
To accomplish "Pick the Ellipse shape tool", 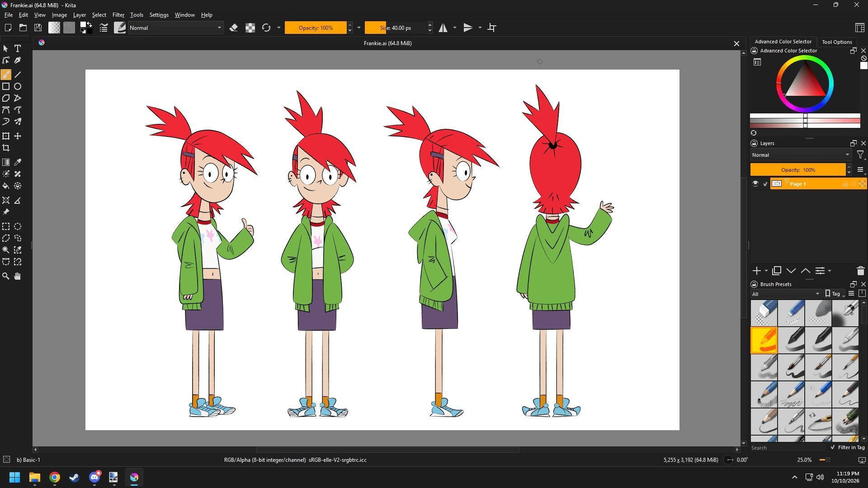I will click(18, 86).
